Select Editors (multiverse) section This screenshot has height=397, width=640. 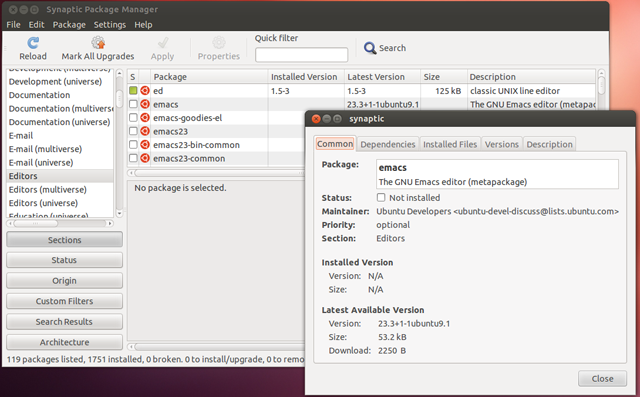click(x=60, y=189)
